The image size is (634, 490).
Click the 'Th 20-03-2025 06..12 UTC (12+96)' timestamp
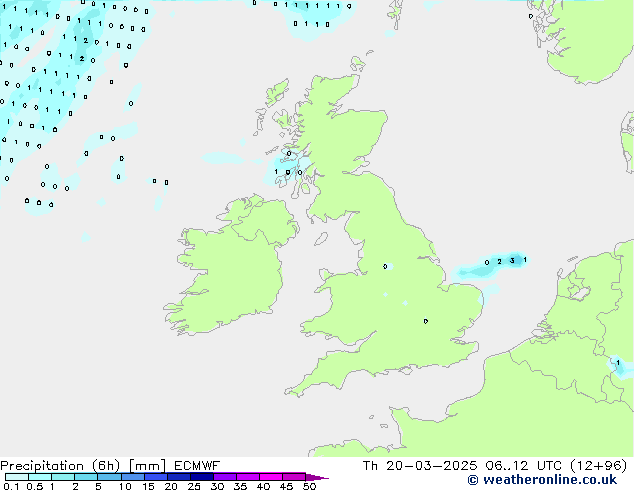point(495,466)
